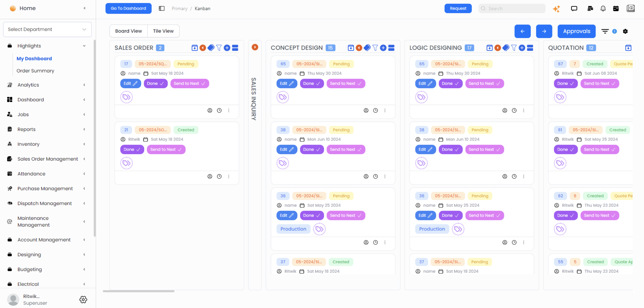Screen dimensions: 644x308
Task: Open the black gear settings icon beside Approvals
Action: tap(625, 31)
